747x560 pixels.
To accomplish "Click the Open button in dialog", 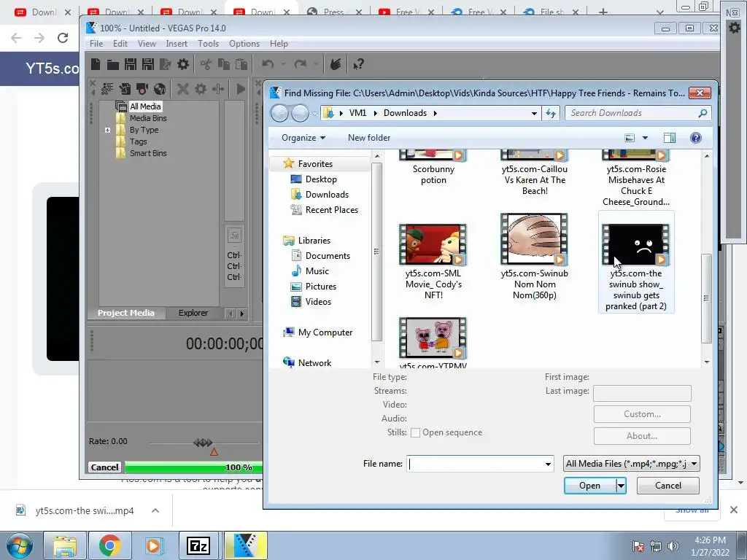I will coord(589,486).
